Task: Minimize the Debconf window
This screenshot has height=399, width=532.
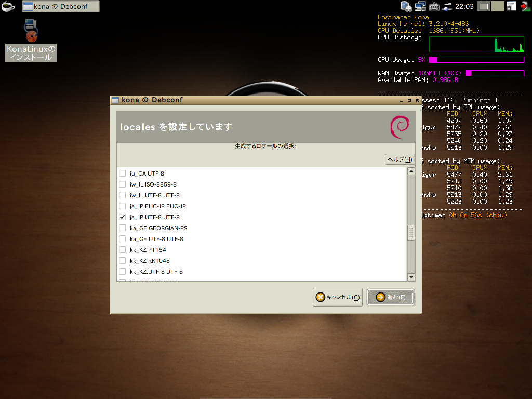Action: click(402, 100)
